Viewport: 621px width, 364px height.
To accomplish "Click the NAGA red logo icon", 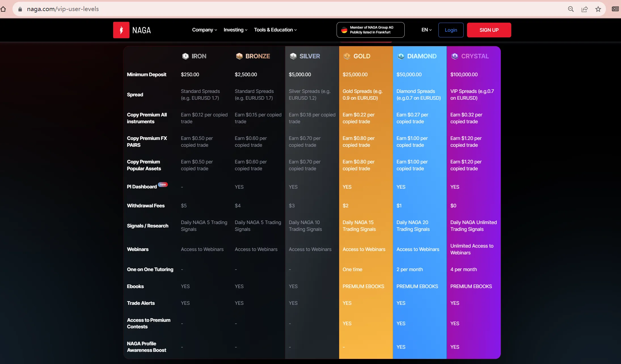I will [121, 30].
